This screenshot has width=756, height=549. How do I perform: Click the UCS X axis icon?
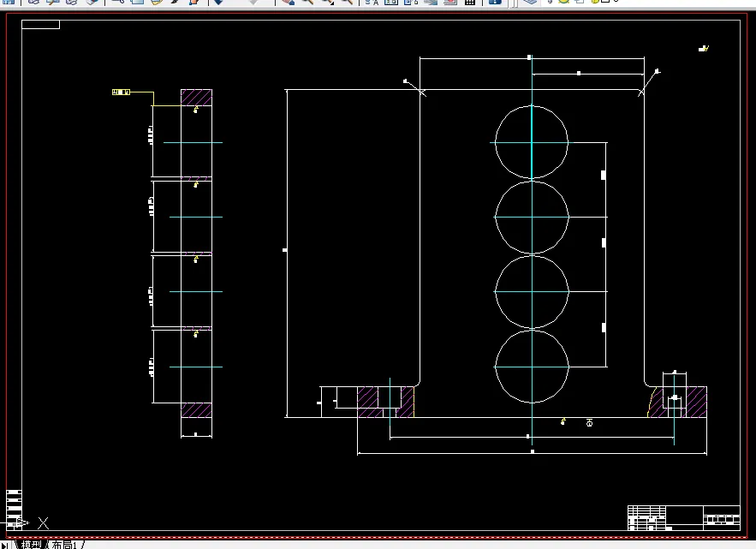pyautogui.click(x=44, y=523)
